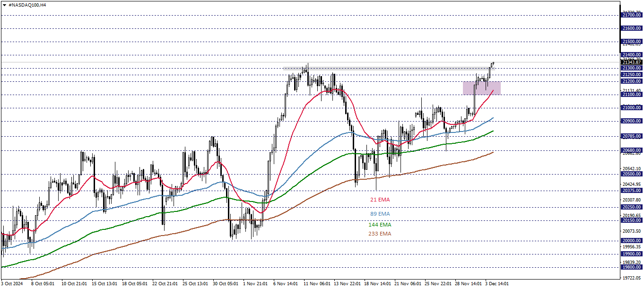Screen dimensions: 644x289
Task: Click the 19956.35 price scale value
Action: point(632,246)
